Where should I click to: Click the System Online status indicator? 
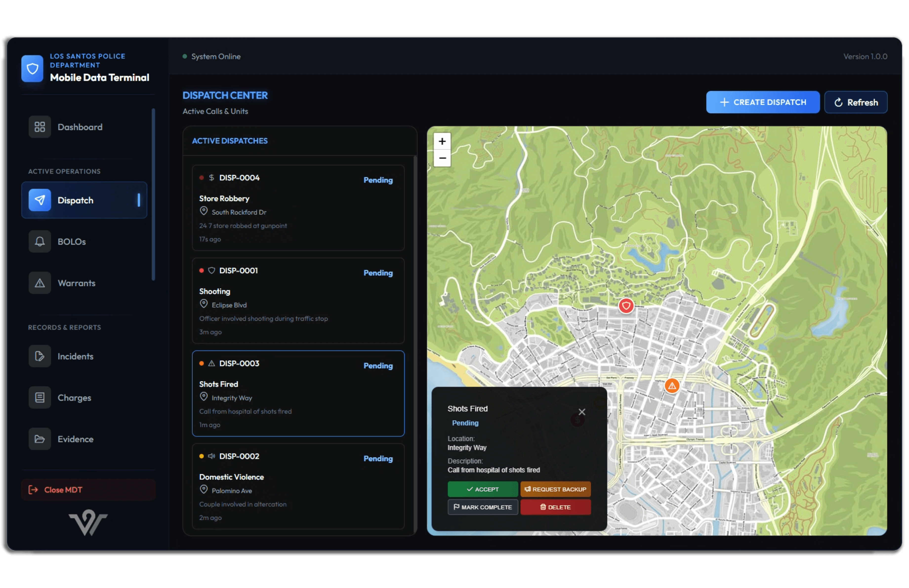(x=212, y=57)
